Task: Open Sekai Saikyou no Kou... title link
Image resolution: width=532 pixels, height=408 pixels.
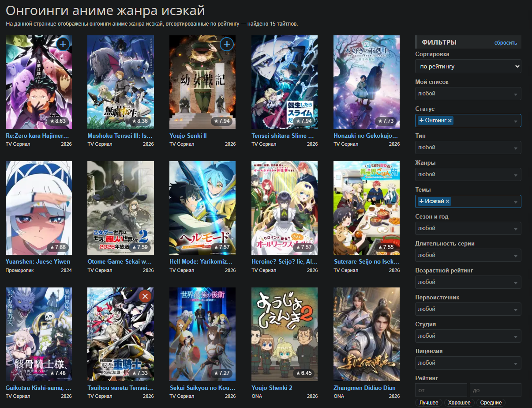Action: (x=202, y=388)
